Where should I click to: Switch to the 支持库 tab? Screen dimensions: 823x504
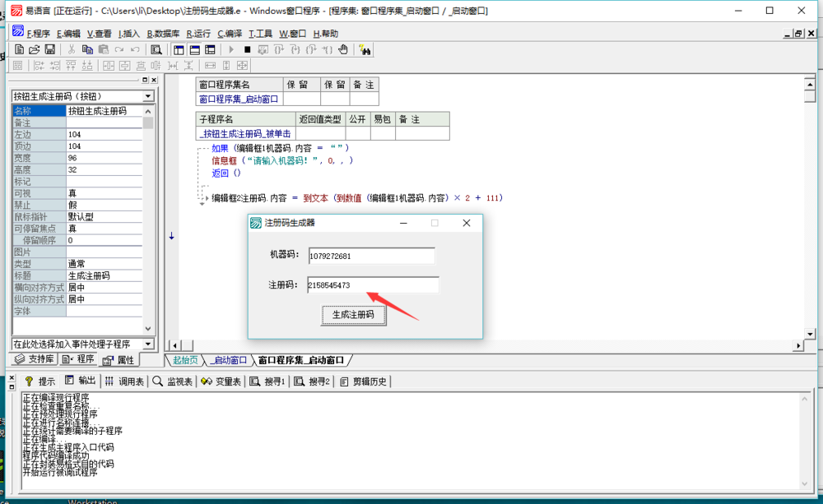click(x=35, y=360)
